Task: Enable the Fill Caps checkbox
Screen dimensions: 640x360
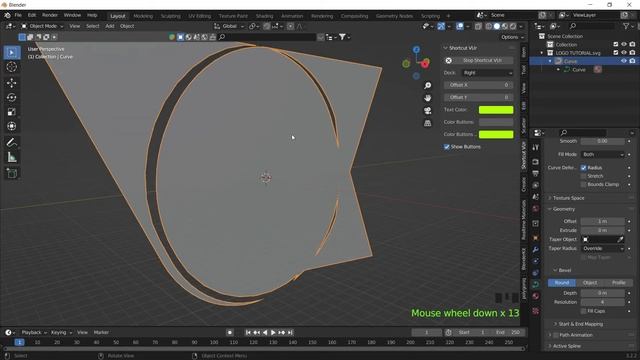Action: point(583,311)
